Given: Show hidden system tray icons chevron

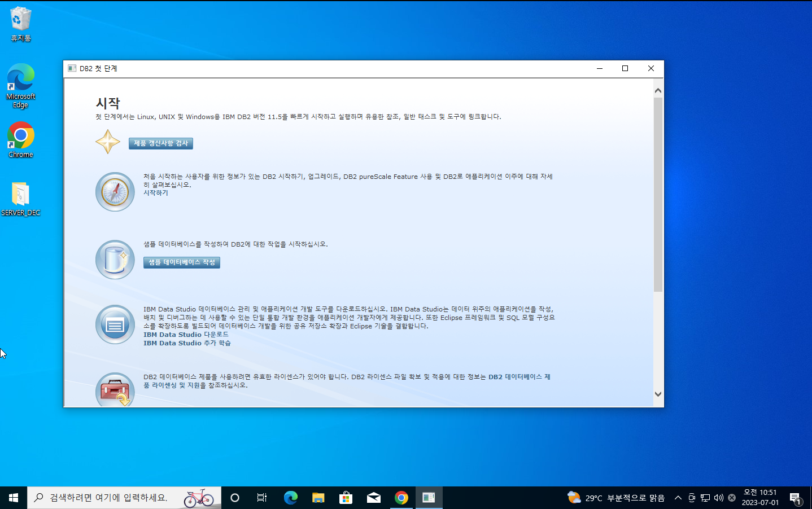Looking at the screenshot, I should pyautogui.click(x=678, y=498).
